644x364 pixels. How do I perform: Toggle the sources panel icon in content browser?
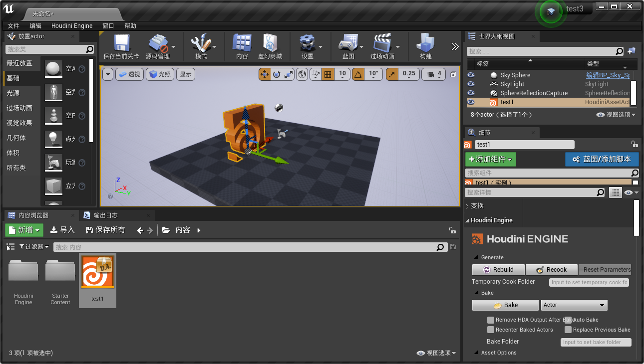[10, 247]
